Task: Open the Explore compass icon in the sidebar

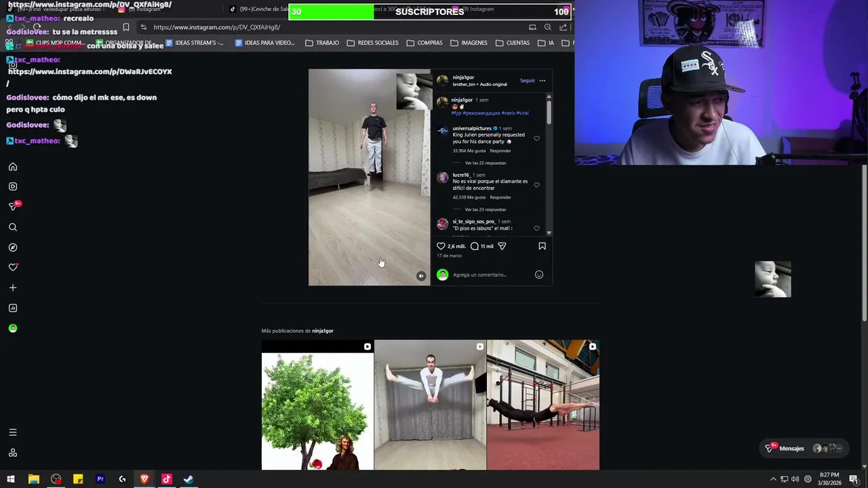Action: 13,247
